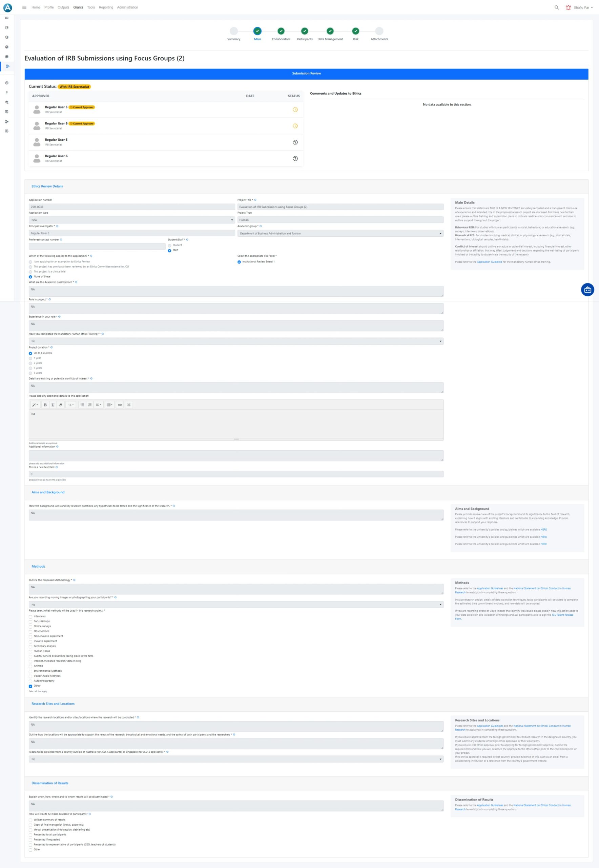Open the search magnifier icon
The image size is (599, 868).
click(x=556, y=7)
